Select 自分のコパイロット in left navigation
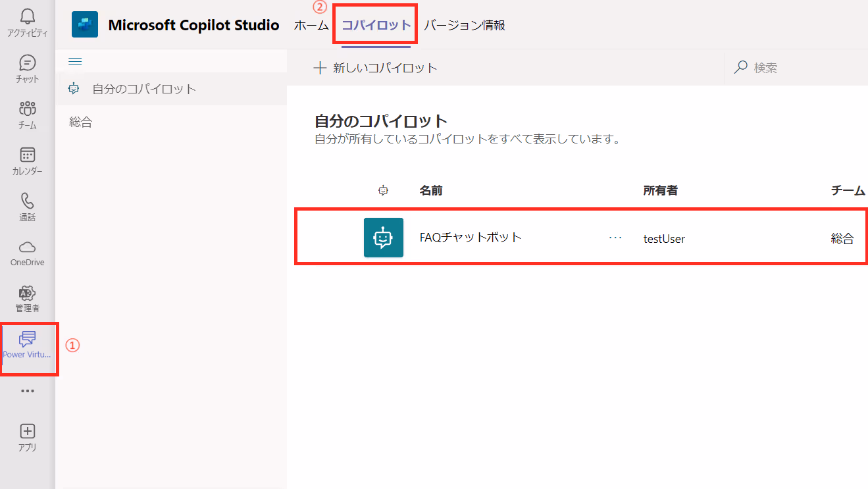The height and width of the screenshot is (489, 868). (x=171, y=89)
